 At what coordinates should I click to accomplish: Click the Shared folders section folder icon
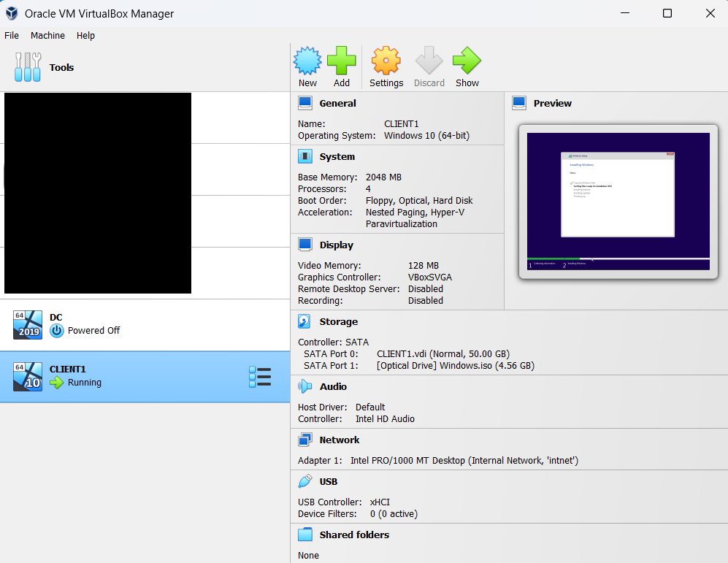pos(305,535)
